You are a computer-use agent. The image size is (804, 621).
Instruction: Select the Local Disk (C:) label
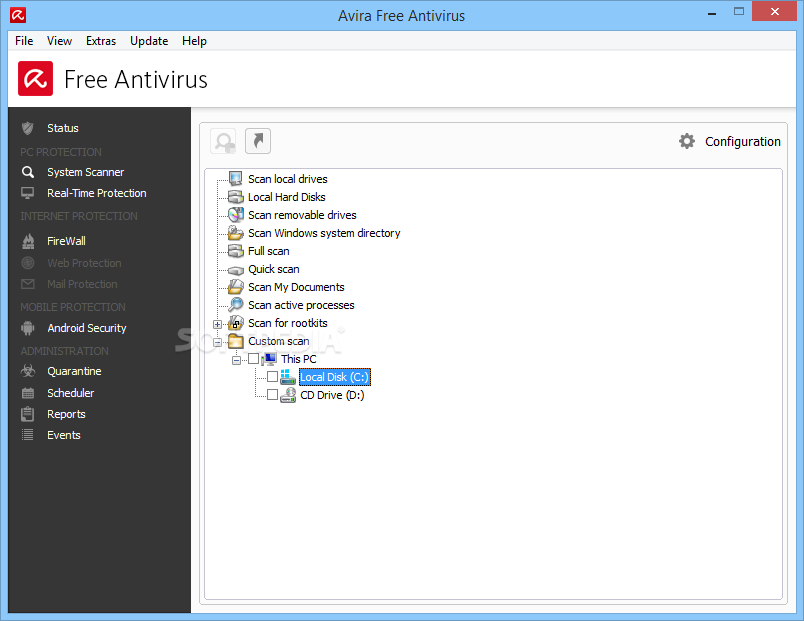(x=334, y=377)
